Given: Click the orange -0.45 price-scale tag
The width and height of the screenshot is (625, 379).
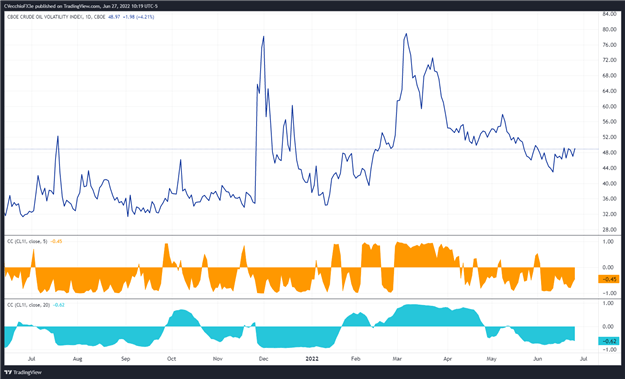Looking at the screenshot, I should (608, 279).
